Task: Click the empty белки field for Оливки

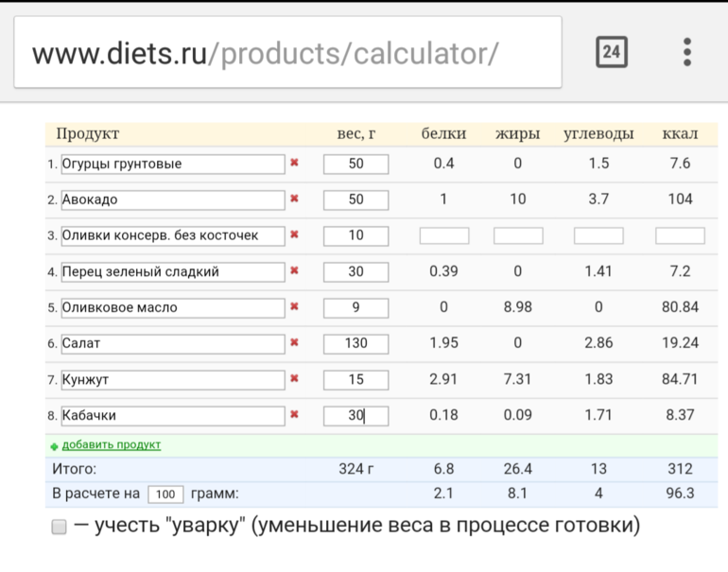Action: 443,235
